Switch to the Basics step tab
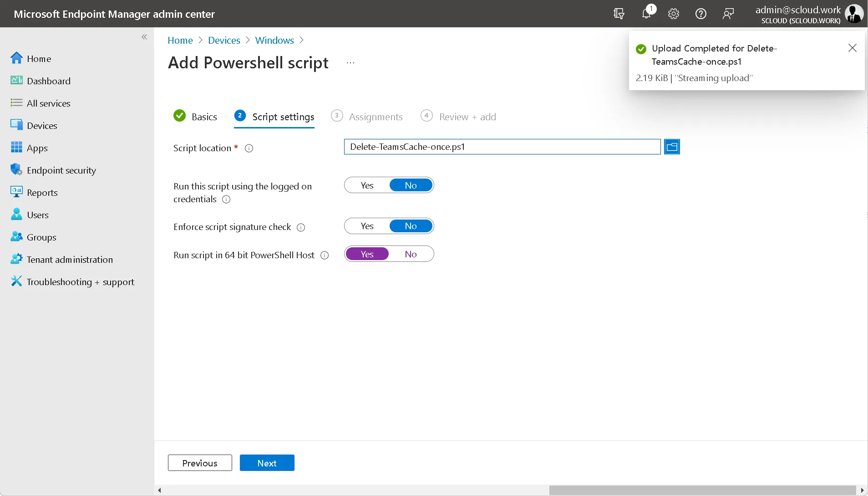The height and width of the screenshot is (496, 868). [195, 117]
